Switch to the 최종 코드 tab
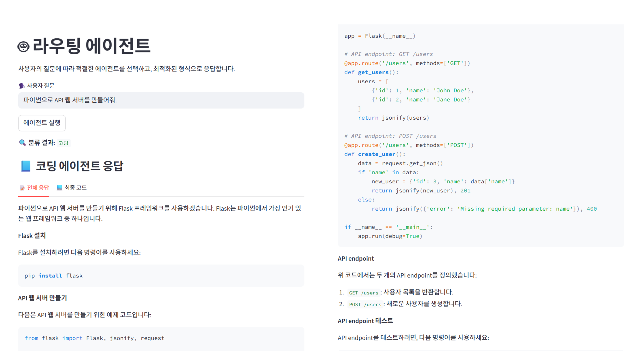 point(72,188)
